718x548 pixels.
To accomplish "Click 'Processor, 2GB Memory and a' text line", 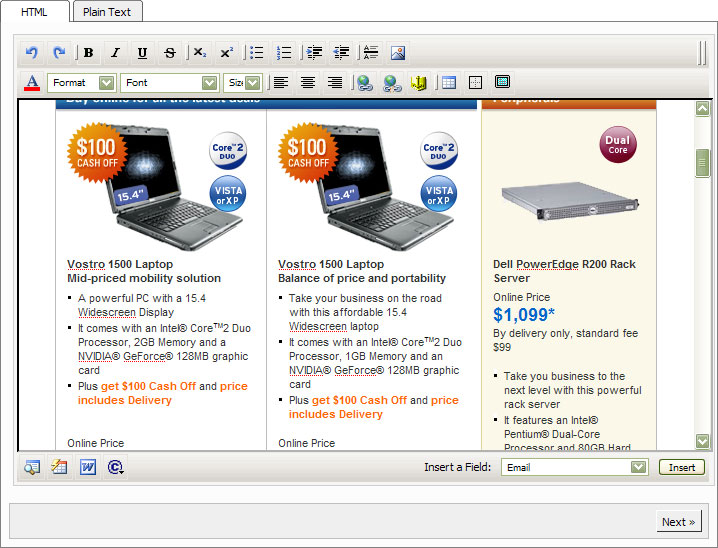I will [x=152, y=342].
